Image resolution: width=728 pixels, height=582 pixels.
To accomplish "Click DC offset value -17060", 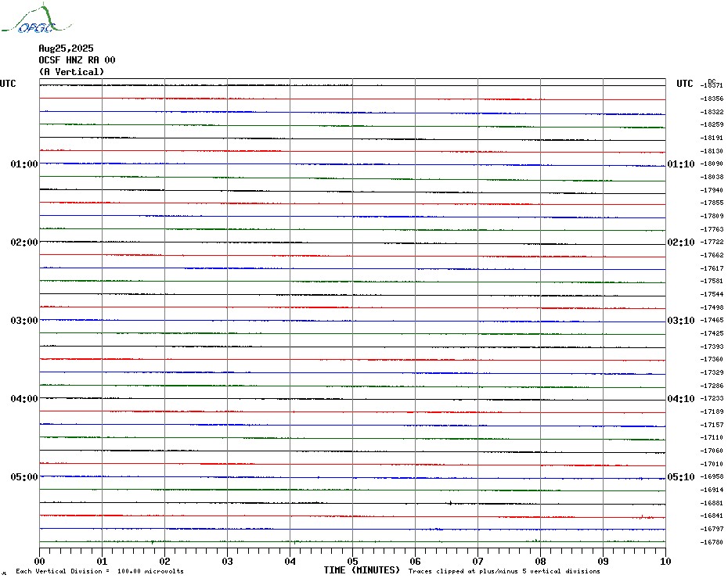I will coord(712,451).
